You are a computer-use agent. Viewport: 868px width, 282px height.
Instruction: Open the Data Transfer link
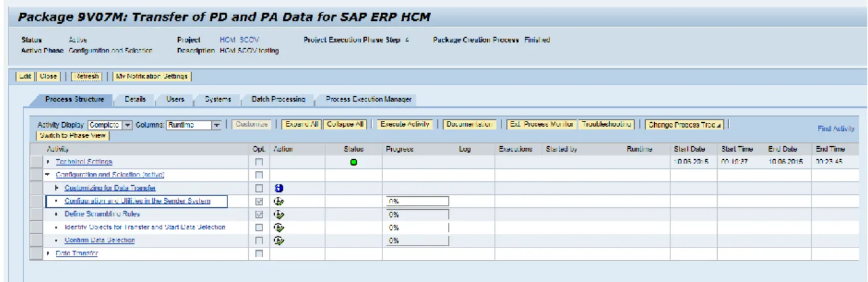pos(77,253)
